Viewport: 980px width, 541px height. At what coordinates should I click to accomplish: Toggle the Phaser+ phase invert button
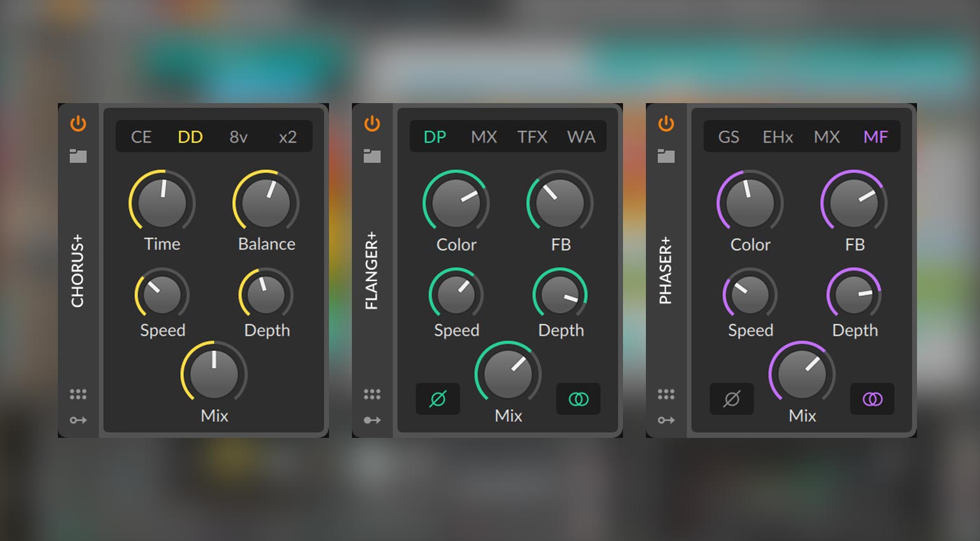point(732,399)
